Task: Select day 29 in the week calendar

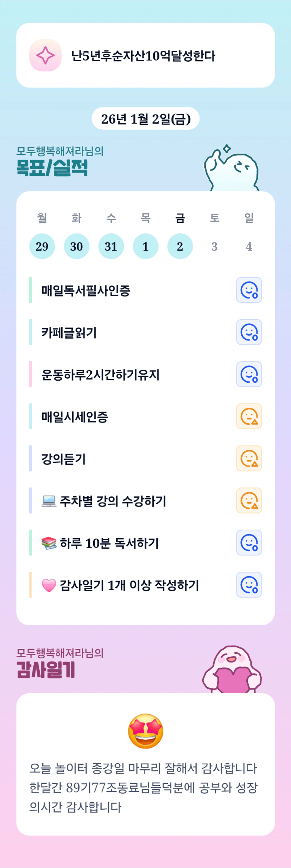Action: click(x=42, y=246)
